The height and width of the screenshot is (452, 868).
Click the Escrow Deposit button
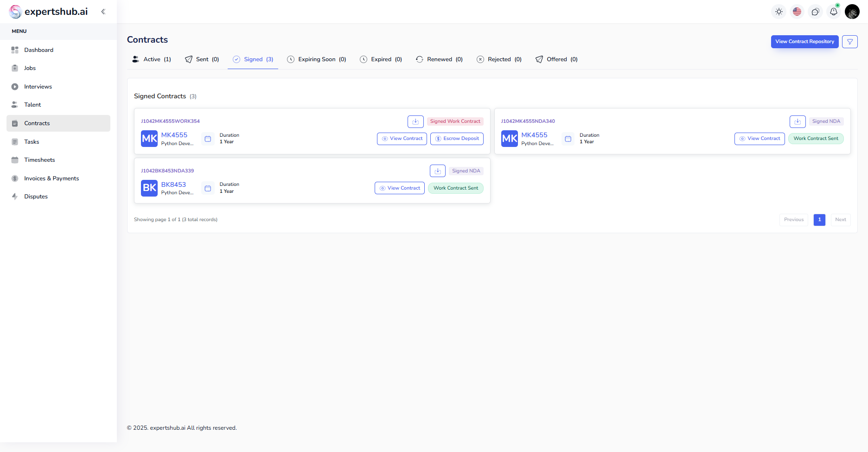tap(457, 139)
